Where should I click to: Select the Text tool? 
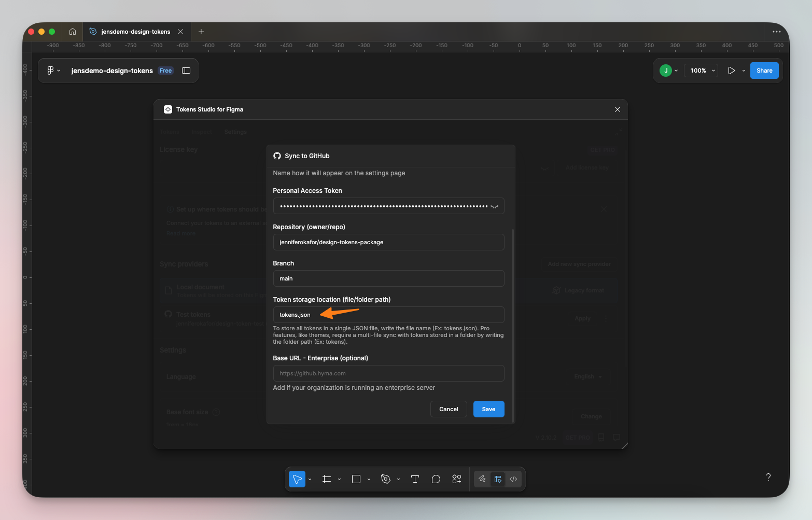pos(415,479)
